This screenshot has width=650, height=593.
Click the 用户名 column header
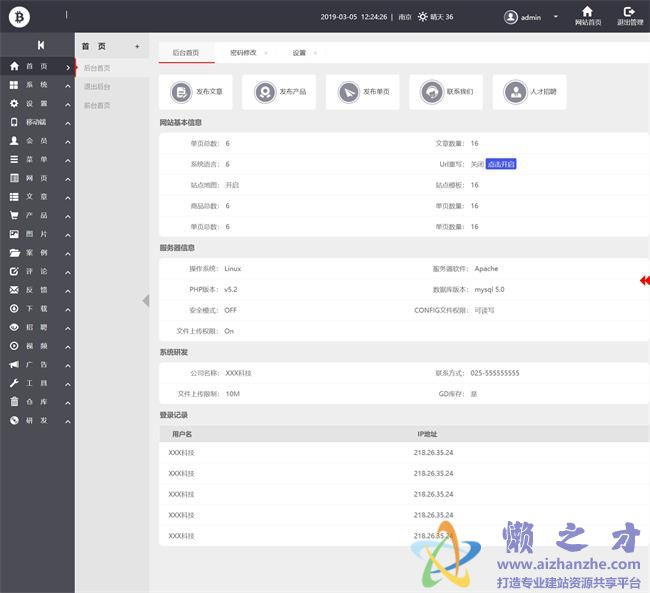tap(182, 434)
